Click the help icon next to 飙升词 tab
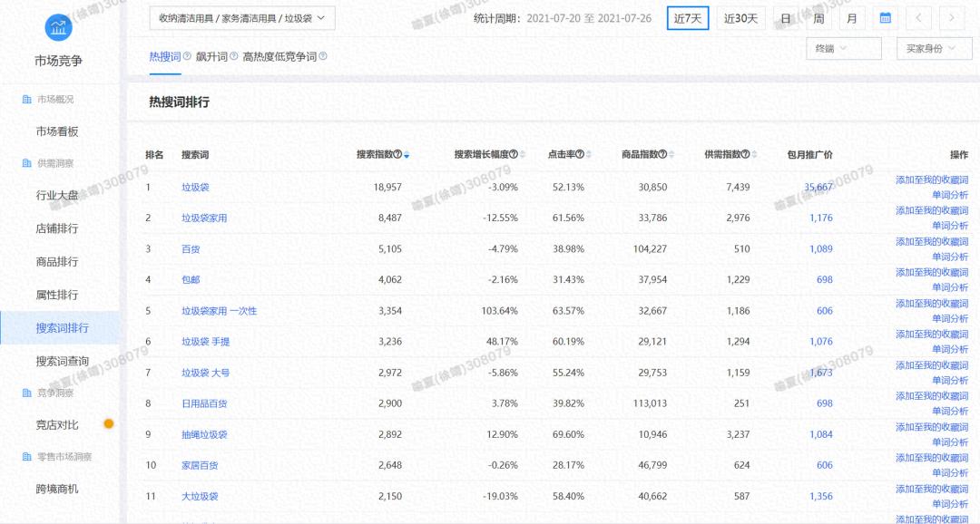The width and height of the screenshot is (980, 524). coord(235,55)
